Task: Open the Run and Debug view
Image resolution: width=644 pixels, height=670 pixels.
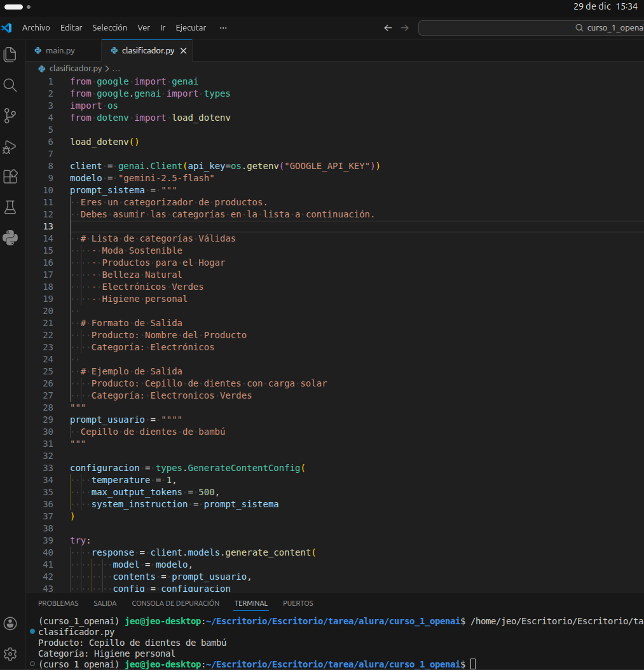Action: coord(10,146)
